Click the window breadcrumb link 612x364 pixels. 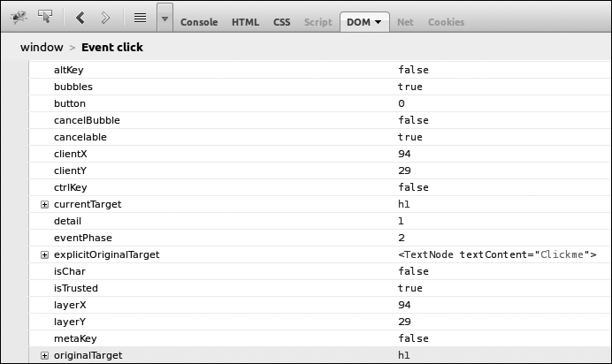pos(42,47)
